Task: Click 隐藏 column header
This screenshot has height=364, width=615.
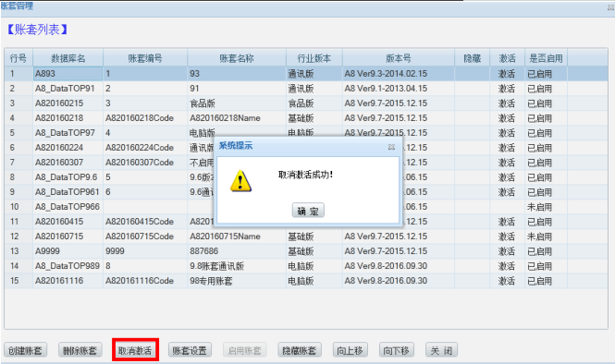Action: [x=473, y=58]
